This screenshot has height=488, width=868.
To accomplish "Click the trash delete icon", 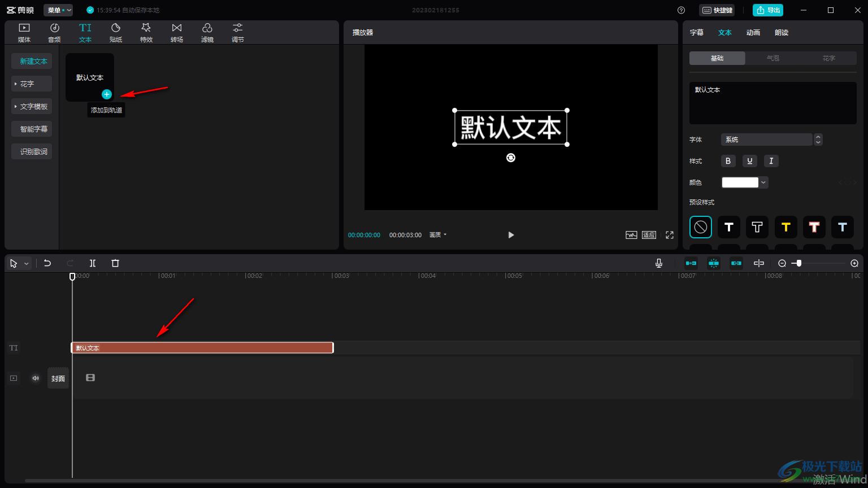I will point(115,263).
